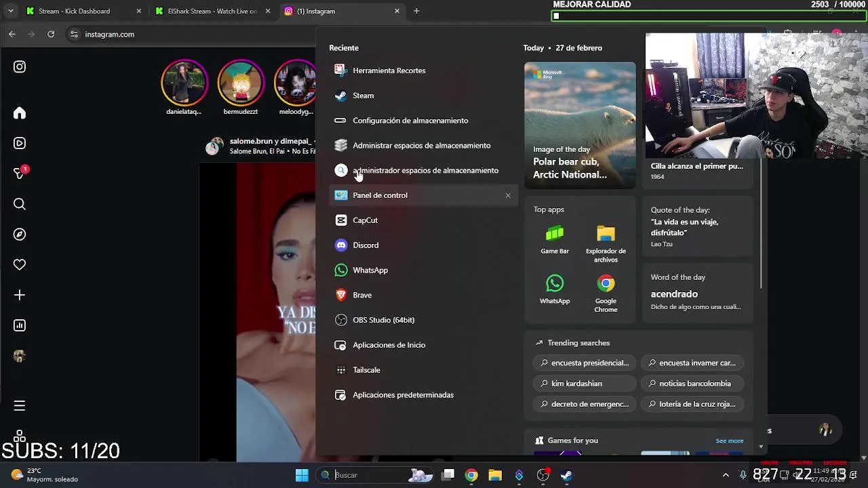
Task: Search trending lotería de la cruz roja
Action: (692, 404)
